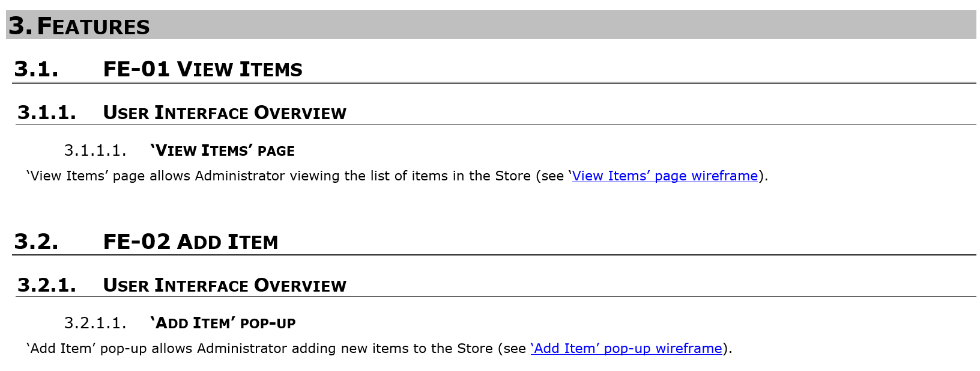980x371 pixels.
Task: Open the 'Add Item' pop-up wireframe link
Action: (x=626, y=349)
